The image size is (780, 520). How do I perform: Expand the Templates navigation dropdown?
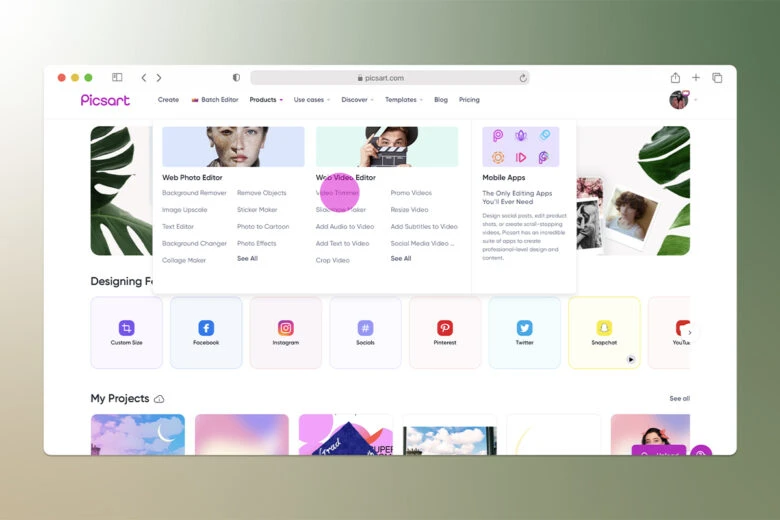[x=403, y=100]
